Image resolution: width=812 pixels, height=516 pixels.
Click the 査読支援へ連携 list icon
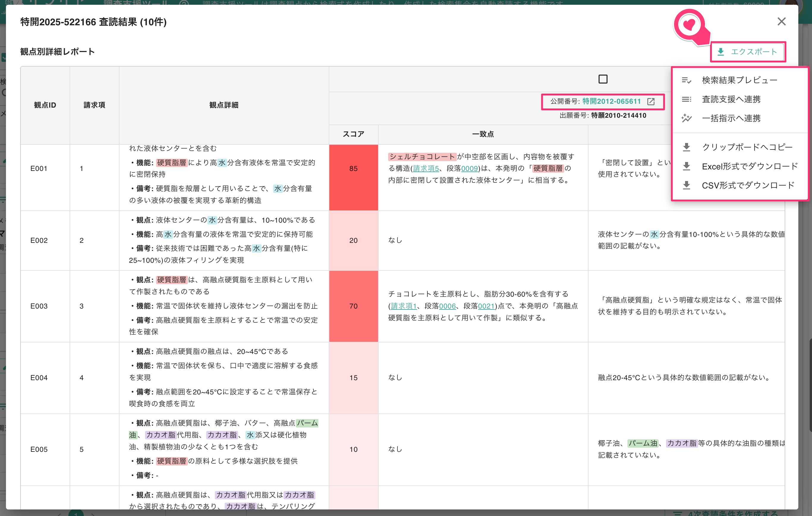(x=686, y=99)
